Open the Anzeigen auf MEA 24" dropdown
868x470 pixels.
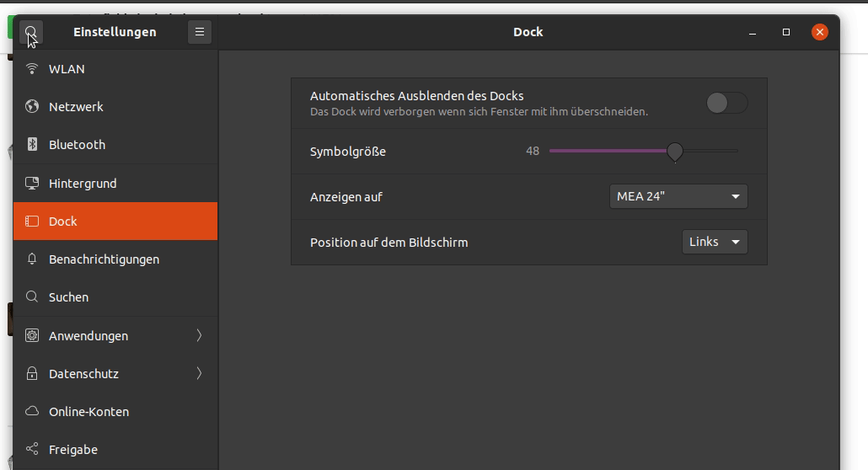pos(678,196)
